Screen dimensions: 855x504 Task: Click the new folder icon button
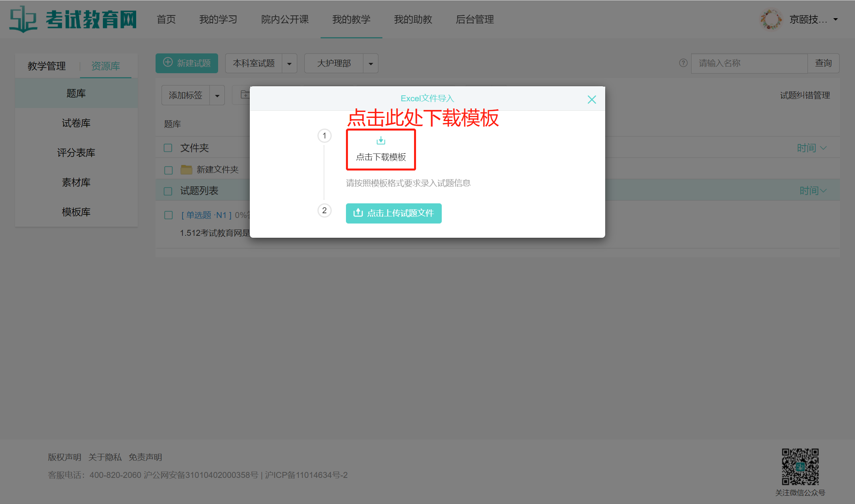[x=245, y=95]
